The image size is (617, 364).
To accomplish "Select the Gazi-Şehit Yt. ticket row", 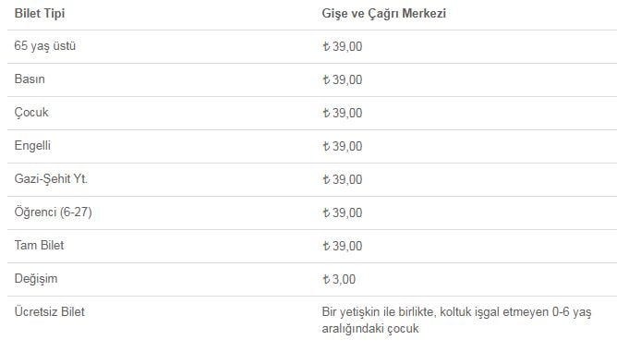I will (312, 179).
